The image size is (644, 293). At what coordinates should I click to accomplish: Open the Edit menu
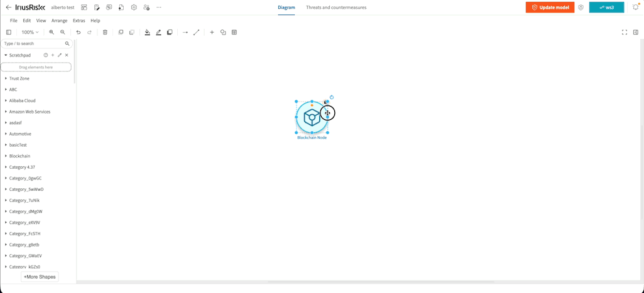(26, 21)
